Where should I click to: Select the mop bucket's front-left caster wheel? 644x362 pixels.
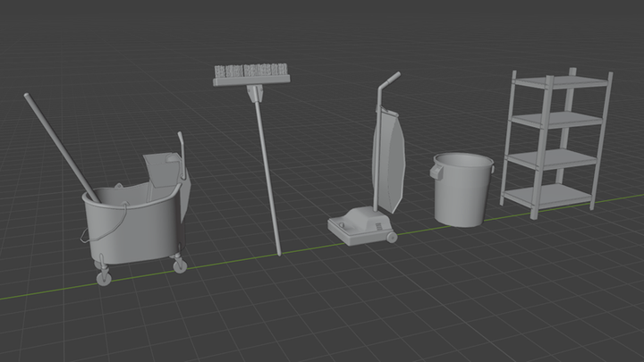pos(105,278)
